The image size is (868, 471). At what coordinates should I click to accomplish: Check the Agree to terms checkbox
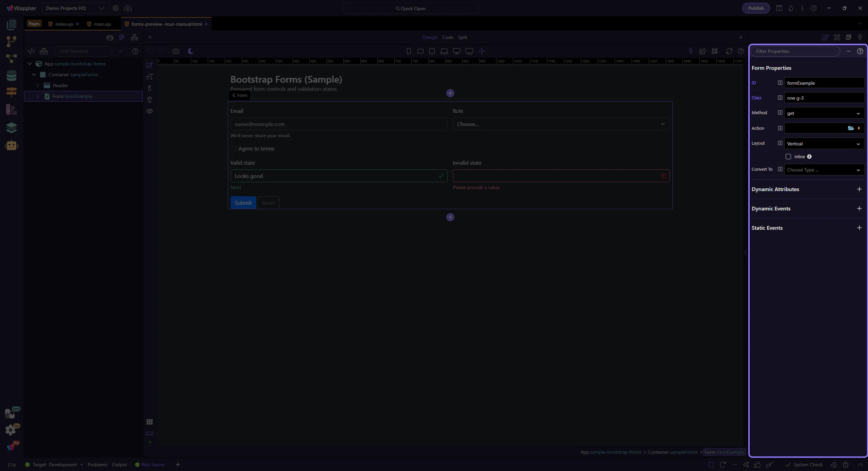coord(233,148)
